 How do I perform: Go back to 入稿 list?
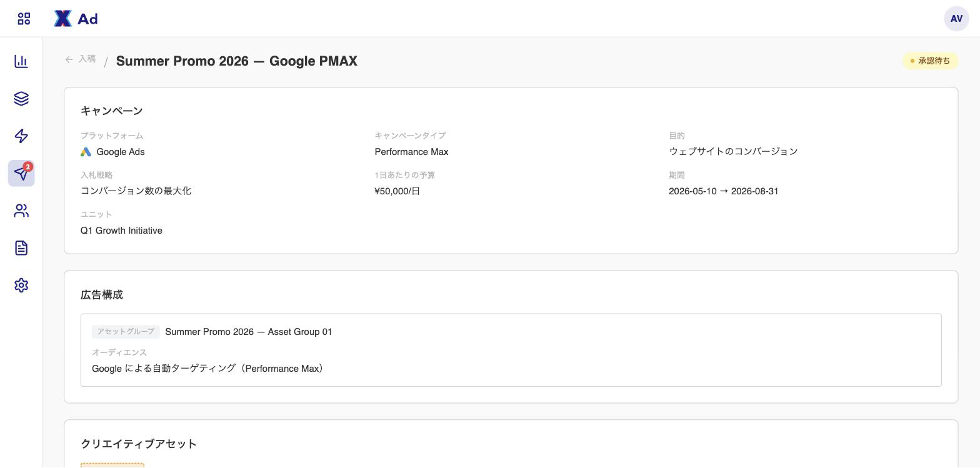pyautogui.click(x=81, y=59)
